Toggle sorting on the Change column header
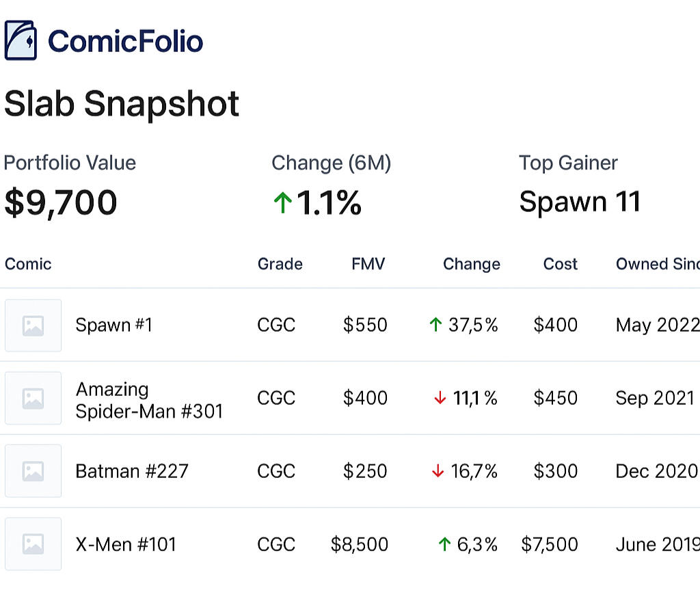Viewport: 700px width, 599px height. tap(471, 264)
